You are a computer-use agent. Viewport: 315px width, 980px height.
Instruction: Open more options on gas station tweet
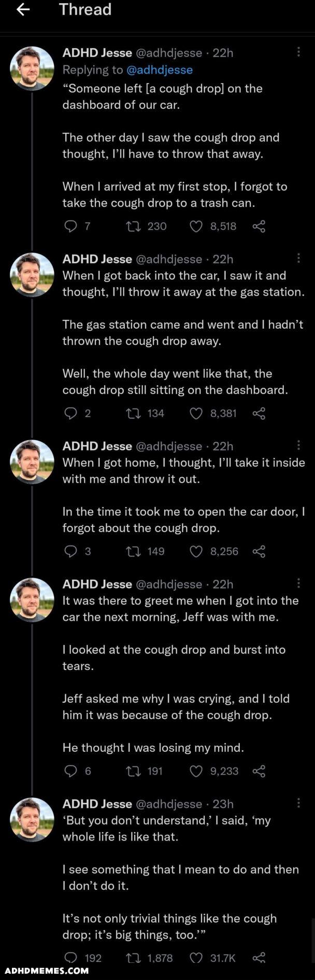click(x=298, y=259)
